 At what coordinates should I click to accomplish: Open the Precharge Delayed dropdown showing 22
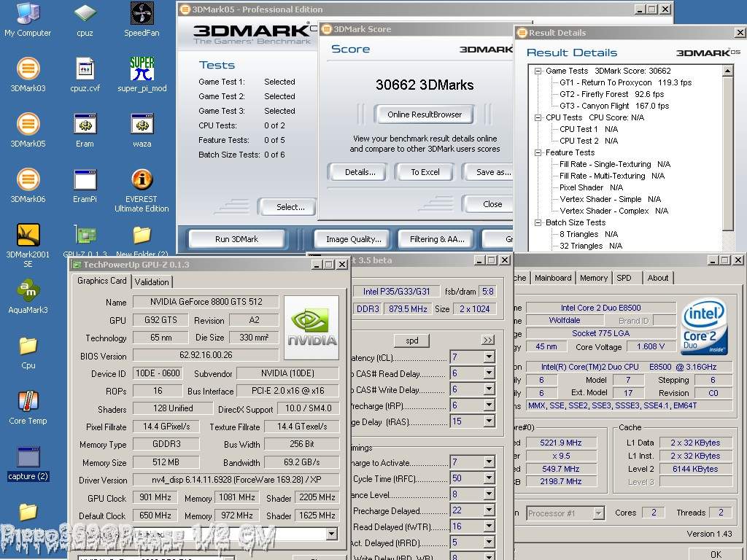click(489, 510)
